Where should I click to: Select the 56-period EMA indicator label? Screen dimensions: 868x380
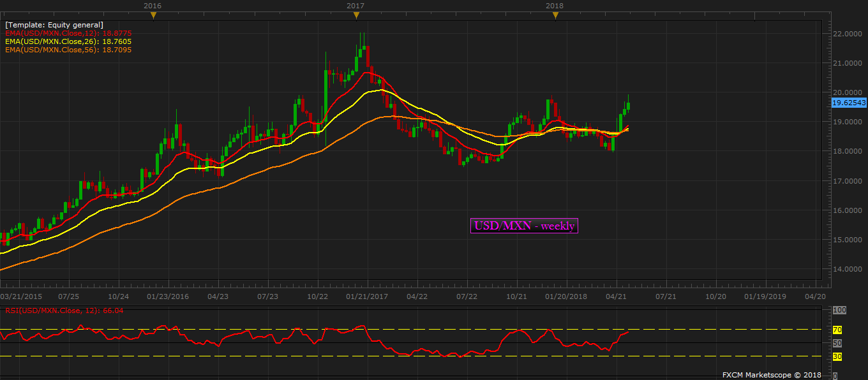[68, 50]
